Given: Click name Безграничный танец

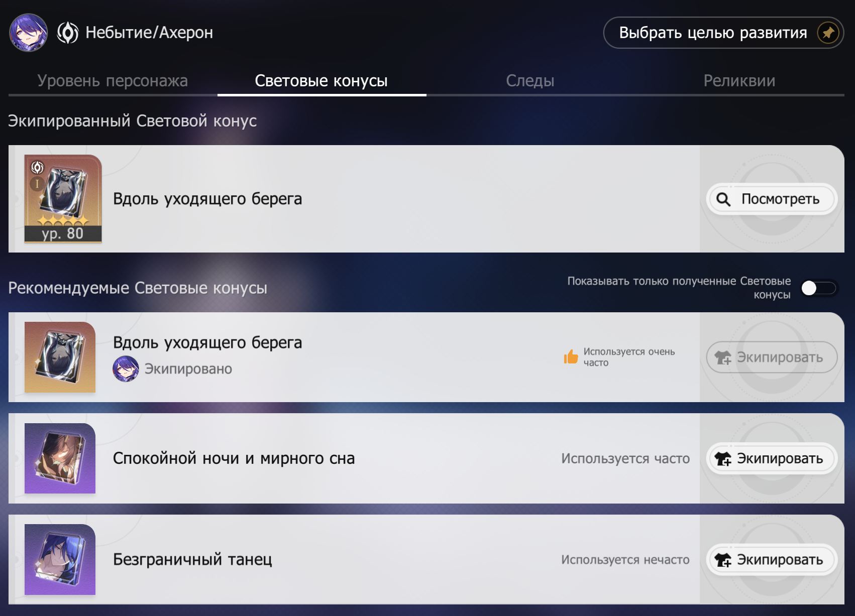Looking at the screenshot, I should pyautogui.click(x=192, y=559).
